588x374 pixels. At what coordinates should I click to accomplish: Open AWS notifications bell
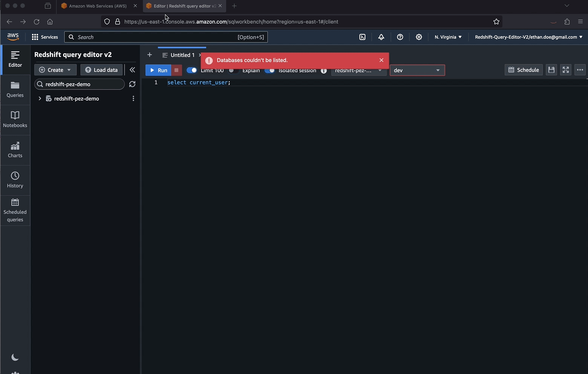coord(381,37)
